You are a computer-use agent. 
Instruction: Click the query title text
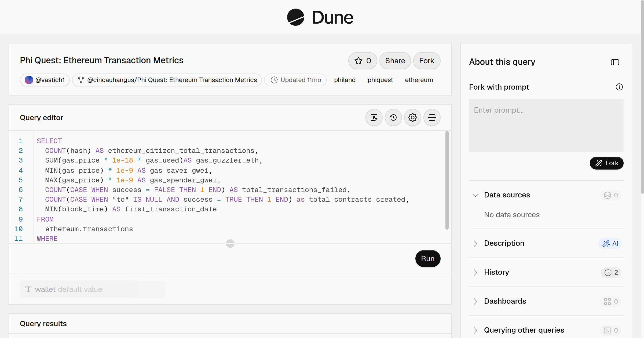click(102, 60)
